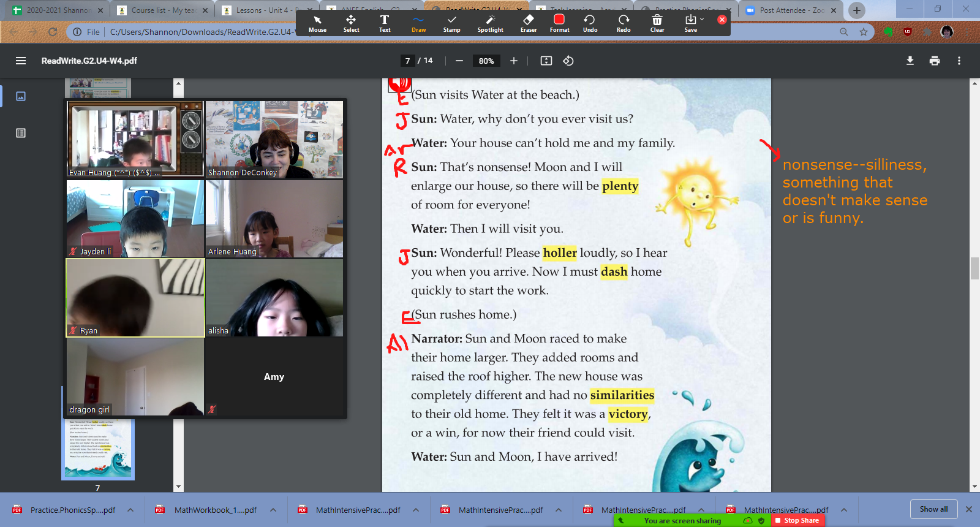Click the document vertical scrollbar thumb
This screenshot has height=527, width=980.
click(x=974, y=268)
